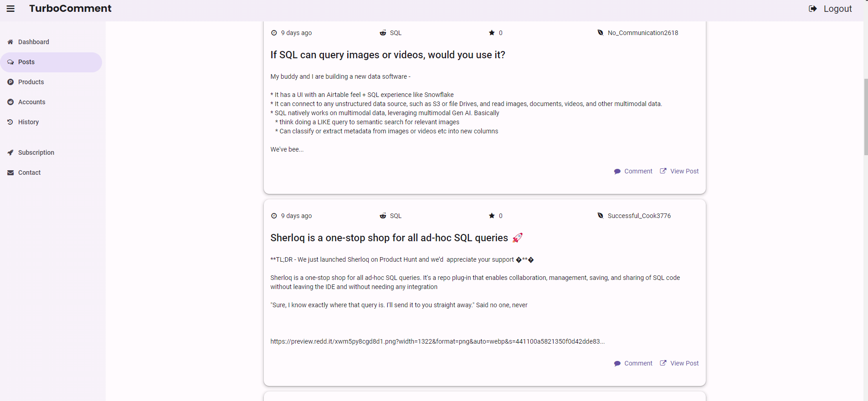
Task: Click the star icon on Sherloq post
Action: point(492,216)
